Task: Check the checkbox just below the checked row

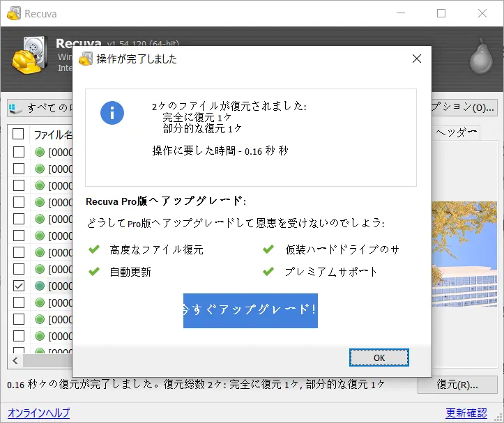Action: pyautogui.click(x=19, y=302)
